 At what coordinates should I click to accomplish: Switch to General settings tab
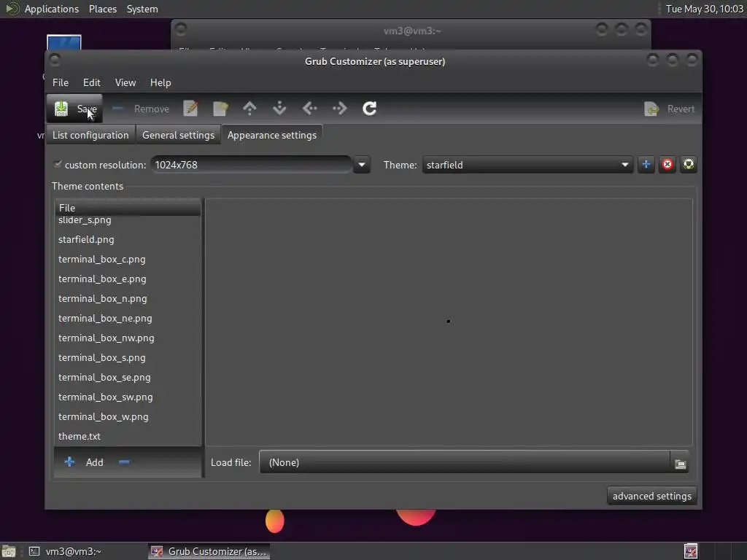pyautogui.click(x=178, y=135)
